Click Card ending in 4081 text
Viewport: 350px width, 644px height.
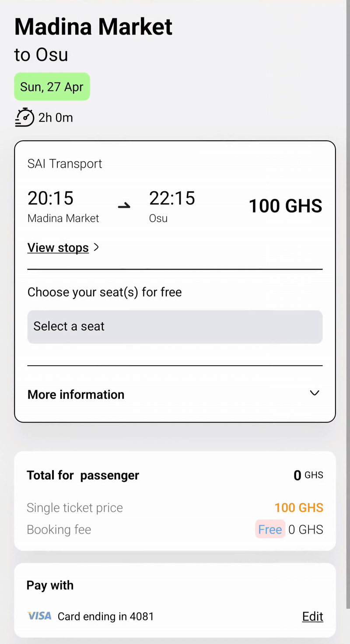pyautogui.click(x=106, y=616)
